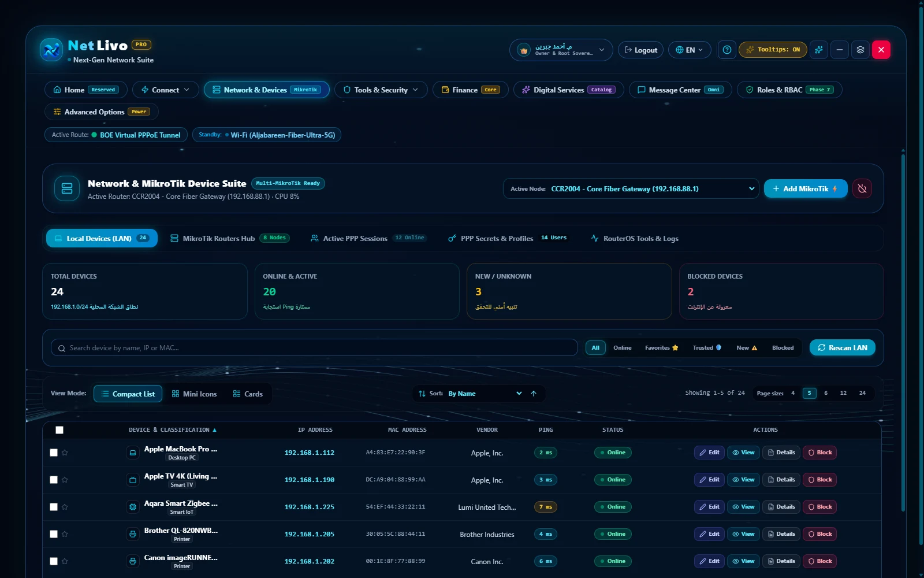The height and width of the screenshot is (578, 924).
Task: Click the Apple TV 4K device icon
Action: coord(133,480)
